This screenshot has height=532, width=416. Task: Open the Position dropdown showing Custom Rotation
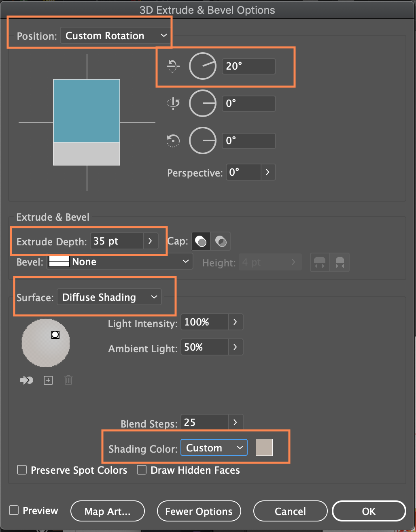116,36
